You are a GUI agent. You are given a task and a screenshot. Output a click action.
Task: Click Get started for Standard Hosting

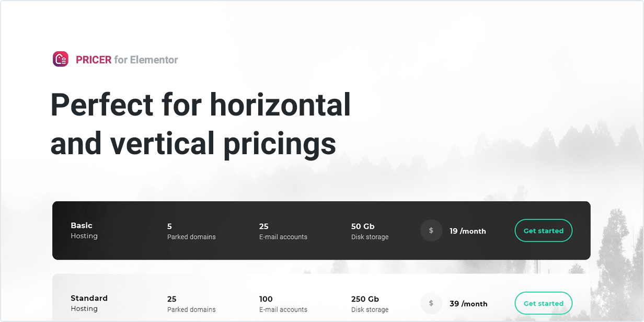tap(543, 303)
